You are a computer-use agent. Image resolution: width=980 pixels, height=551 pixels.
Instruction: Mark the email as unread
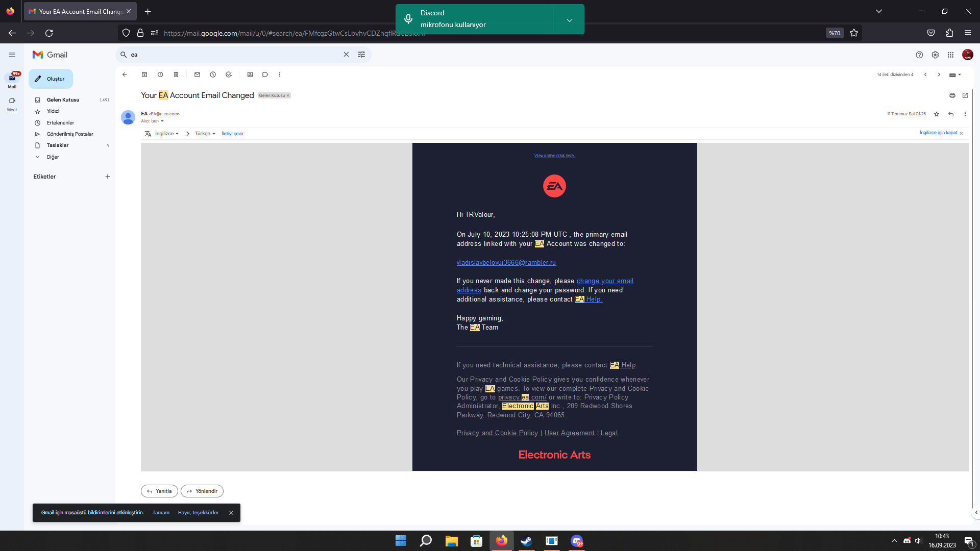tap(197, 74)
